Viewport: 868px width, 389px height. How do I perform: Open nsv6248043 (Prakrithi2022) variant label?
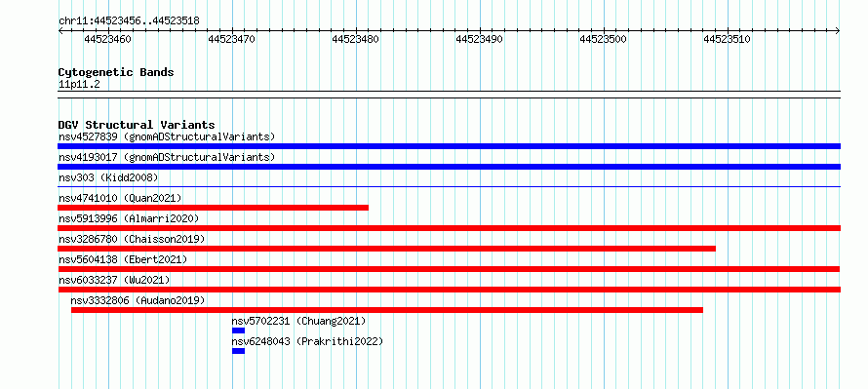coord(307,341)
